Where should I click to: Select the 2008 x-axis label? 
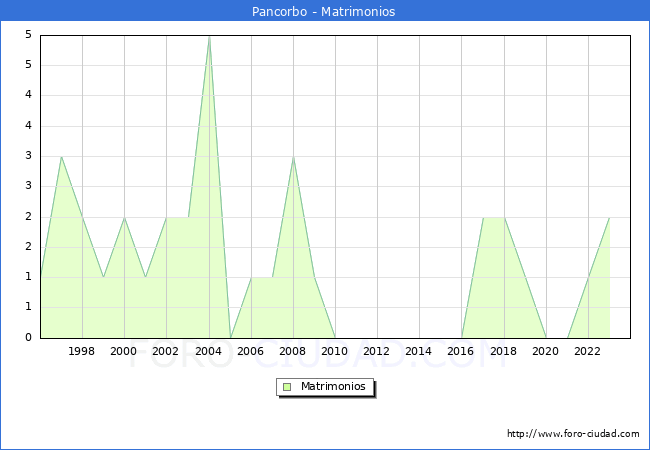293,351
